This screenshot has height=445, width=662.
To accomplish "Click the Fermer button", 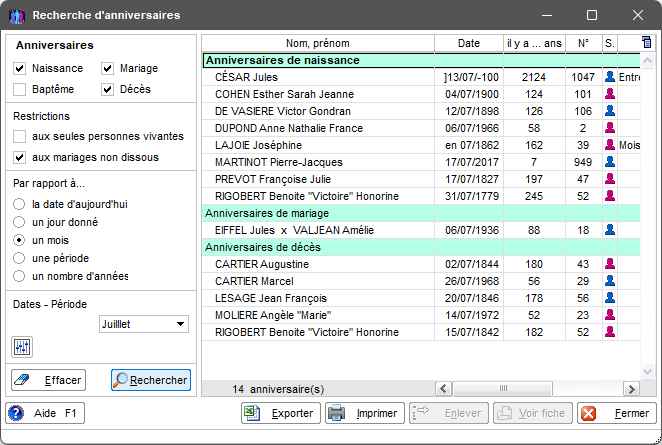I will click(617, 413).
